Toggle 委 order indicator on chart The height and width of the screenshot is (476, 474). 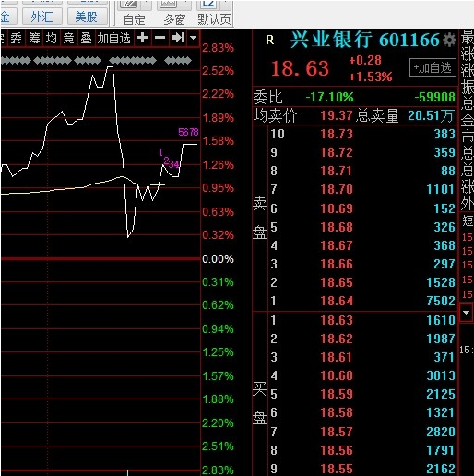pos(16,39)
